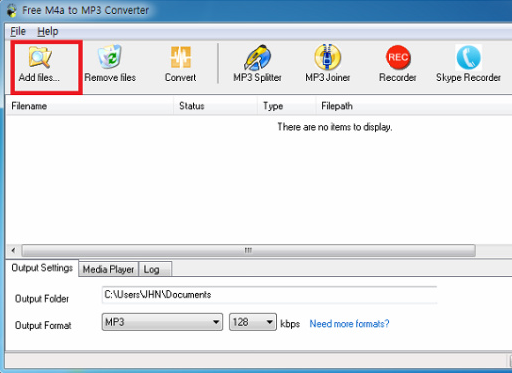Click the Remove files recycle bin icon
Image resolution: width=512 pixels, height=373 pixels.
110,57
